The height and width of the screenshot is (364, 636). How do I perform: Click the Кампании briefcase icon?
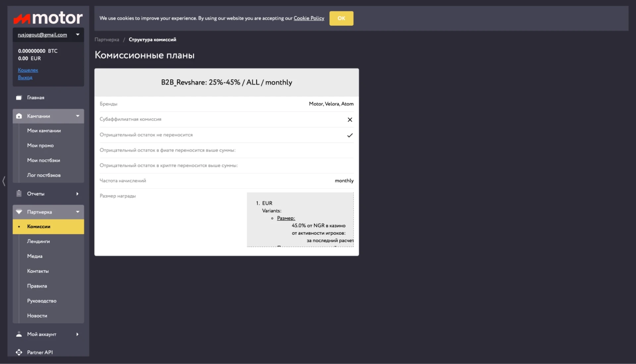[x=19, y=116]
